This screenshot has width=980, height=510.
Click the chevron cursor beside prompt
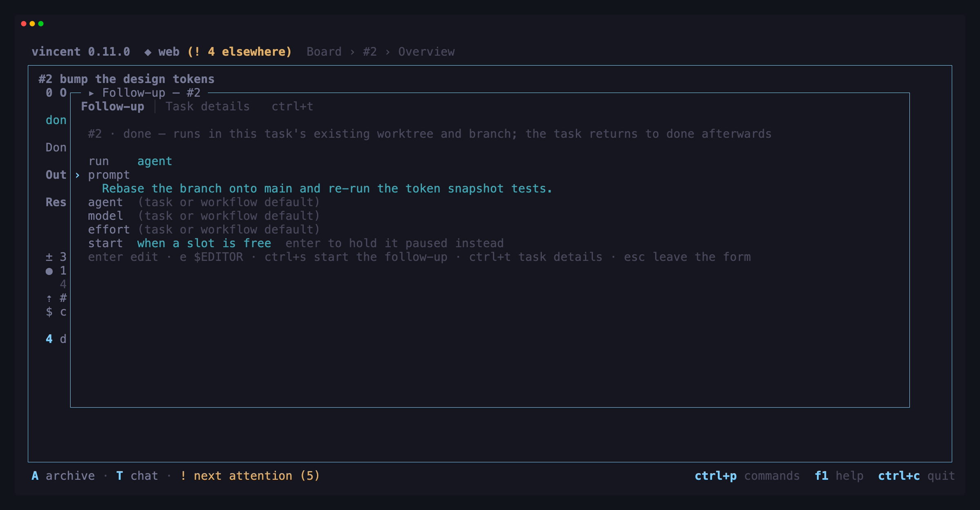[77, 175]
